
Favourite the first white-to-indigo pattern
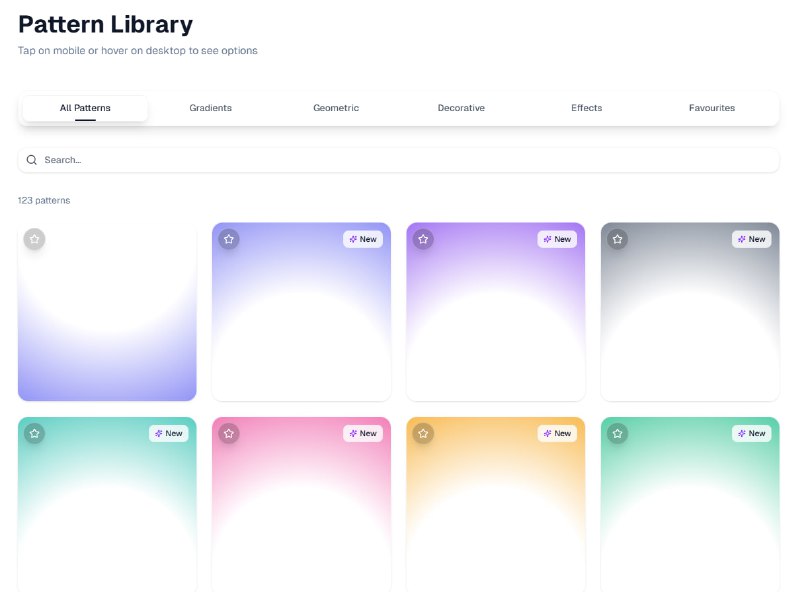pyautogui.click(x=35, y=239)
